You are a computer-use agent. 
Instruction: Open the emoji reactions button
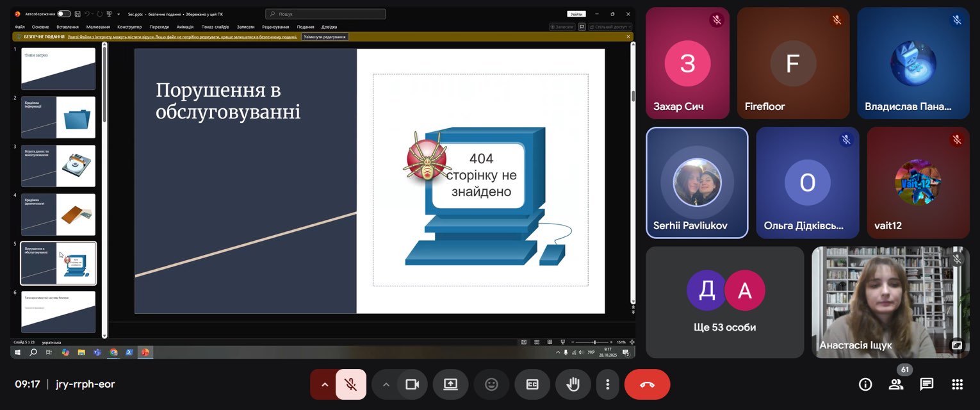pos(491,384)
